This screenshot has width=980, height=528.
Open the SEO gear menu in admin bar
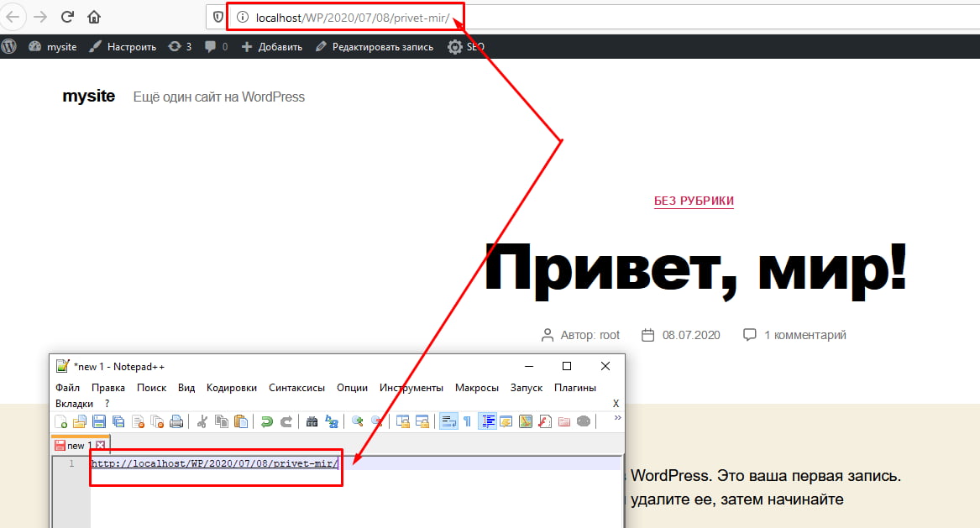tap(453, 46)
